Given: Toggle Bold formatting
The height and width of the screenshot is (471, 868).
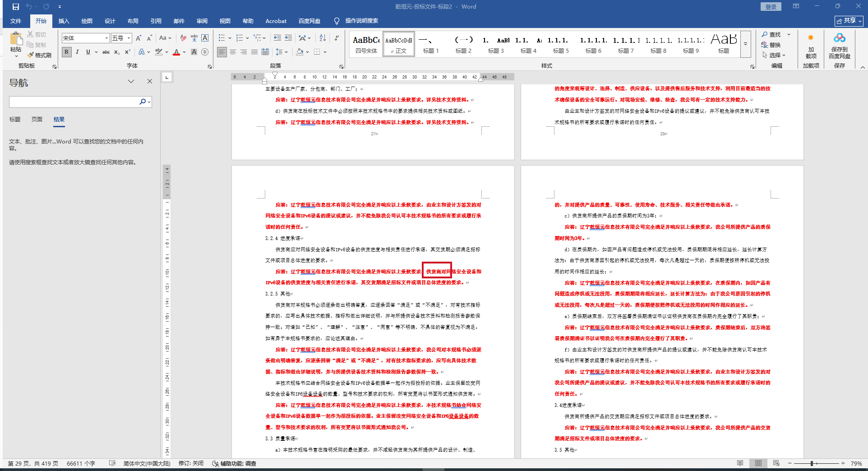Looking at the screenshot, I should pyautogui.click(x=67, y=52).
